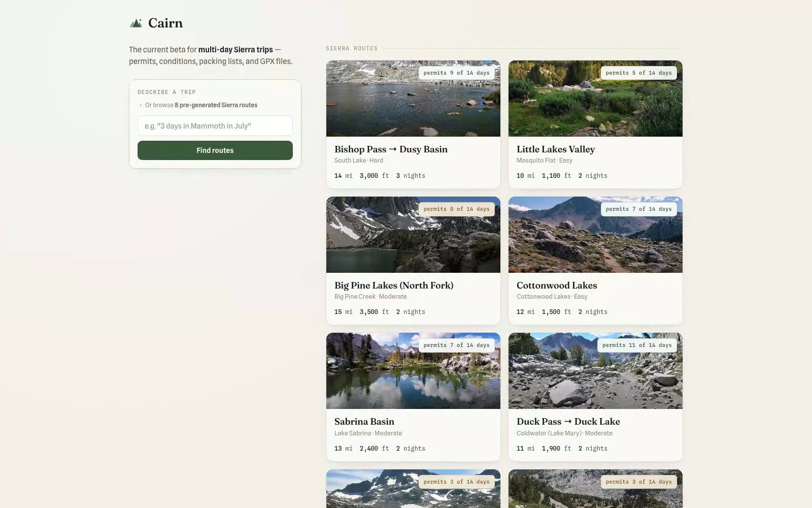Click the '3,000 ft' elevation stat

374,176
